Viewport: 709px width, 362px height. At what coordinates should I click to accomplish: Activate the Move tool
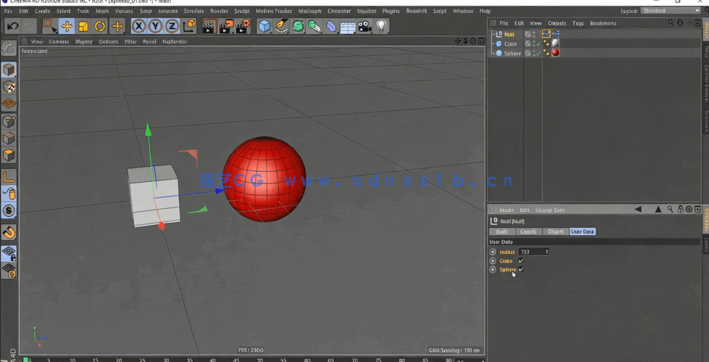66,26
